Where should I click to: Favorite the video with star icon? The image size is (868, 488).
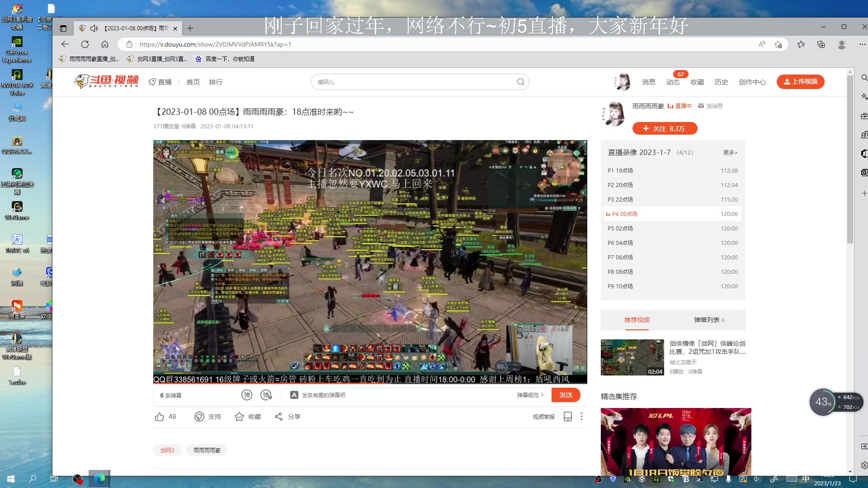tap(239, 417)
